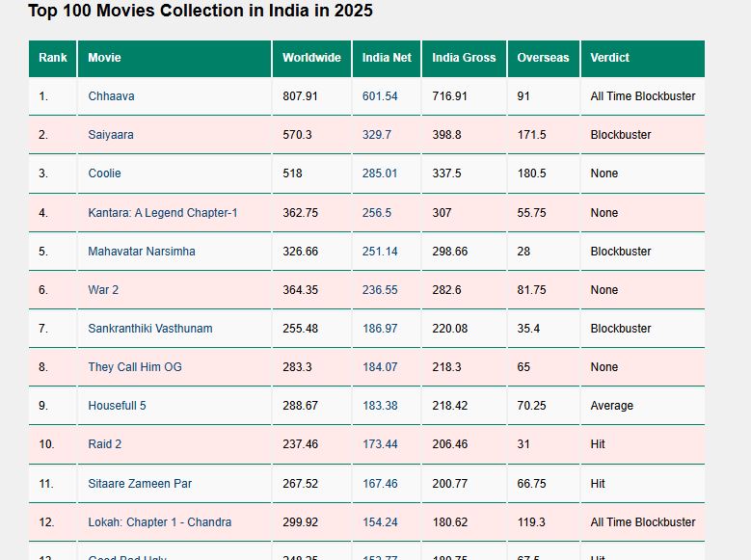The width and height of the screenshot is (751, 560).
Task: Open the Raid 2 movie link
Action: click(x=104, y=444)
